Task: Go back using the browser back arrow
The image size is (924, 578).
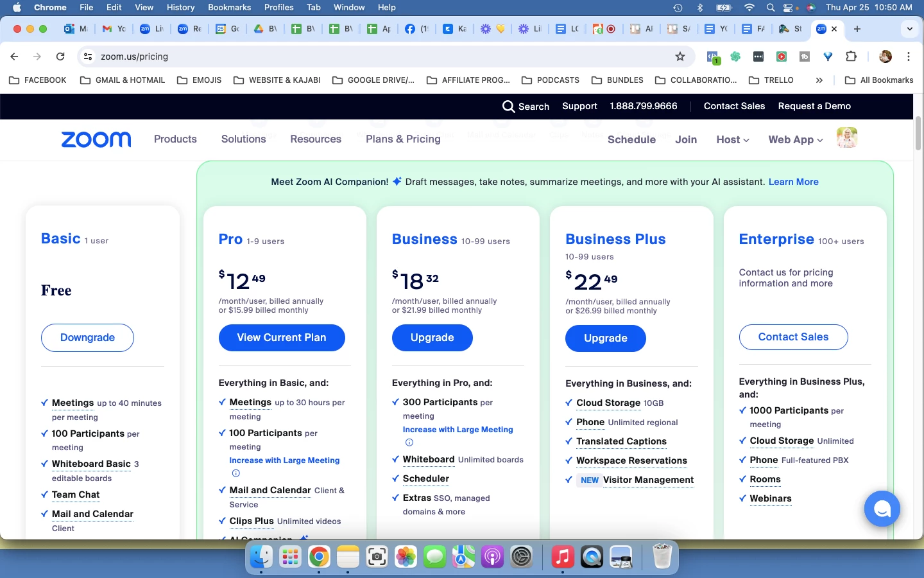Action: (14, 57)
